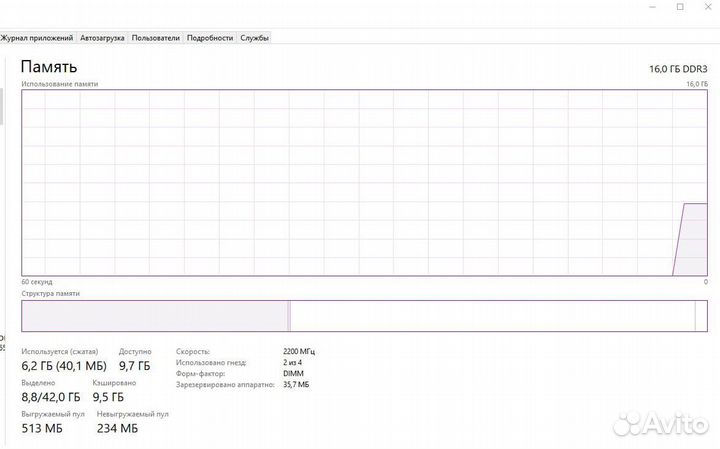Switch to the Автозагрузка tab

pos(102,38)
